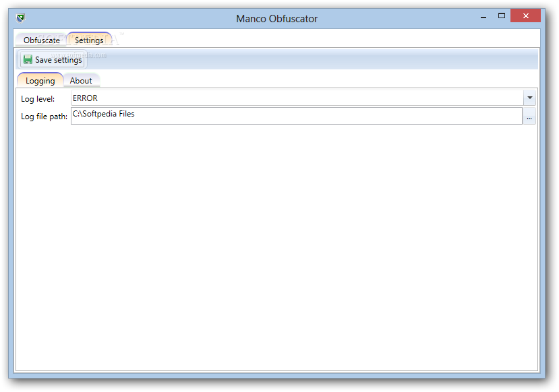Click the ERROR log level combo box

coord(303,98)
